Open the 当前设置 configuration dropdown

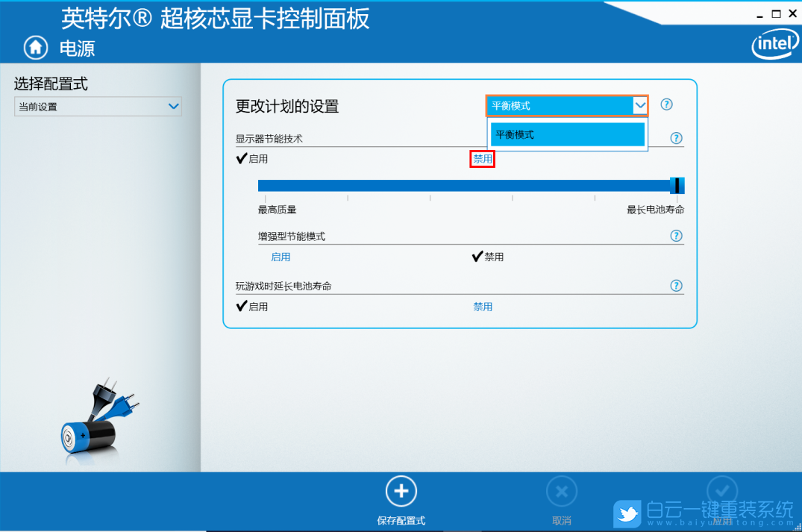98,106
